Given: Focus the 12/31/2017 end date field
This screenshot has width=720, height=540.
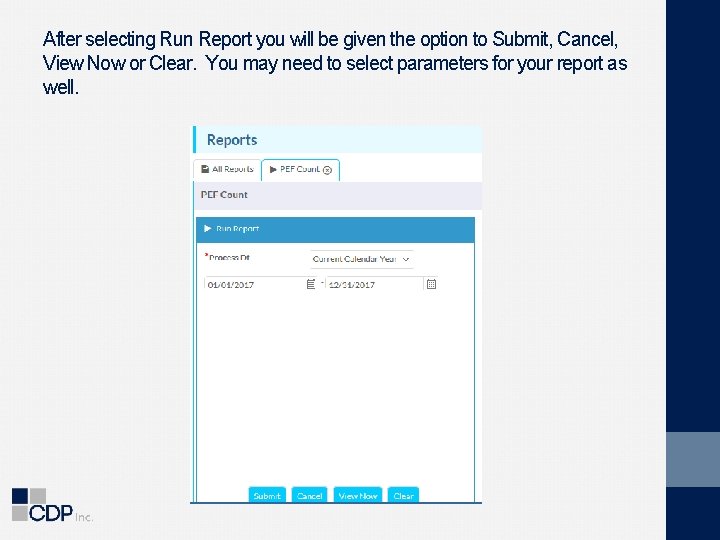Looking at the screenshot, I should coord(375,284).
